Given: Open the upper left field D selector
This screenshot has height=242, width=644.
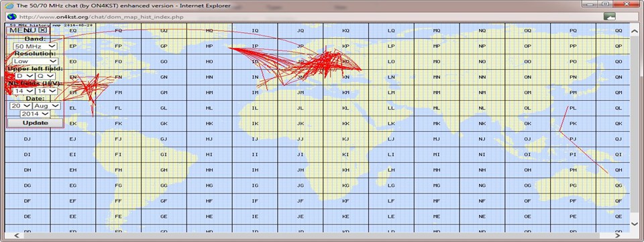Looking at the screenshot, I should 25,76.
